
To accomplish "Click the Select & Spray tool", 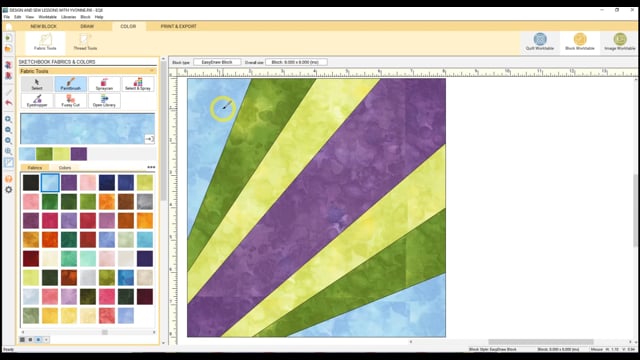I will coord(138,84).
